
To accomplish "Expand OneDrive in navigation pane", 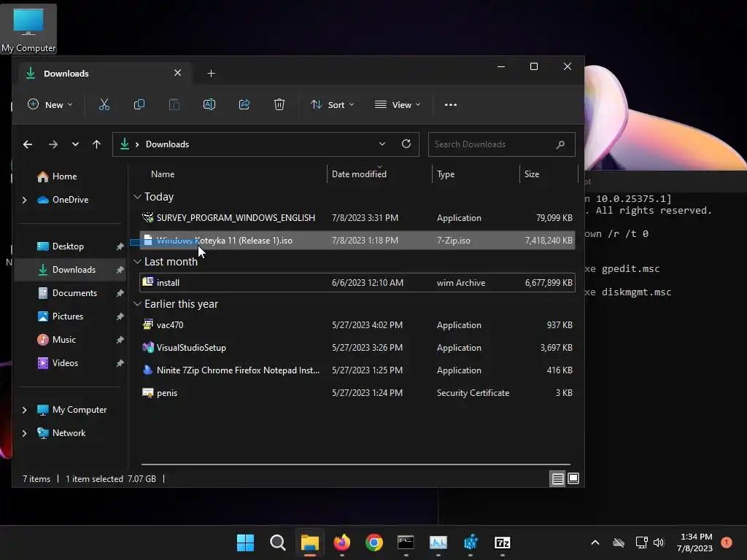I will pyautogui.click(x=24, y=200).
